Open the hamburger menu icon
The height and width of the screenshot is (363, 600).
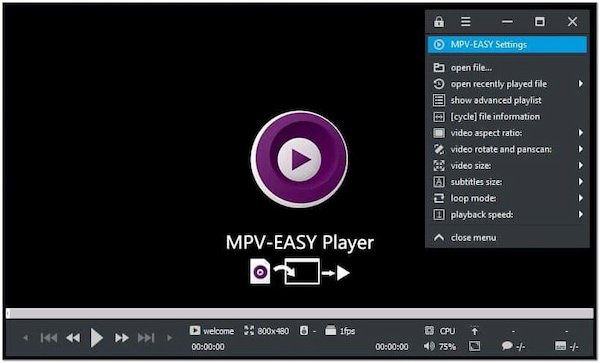click(x=465, y=22)
